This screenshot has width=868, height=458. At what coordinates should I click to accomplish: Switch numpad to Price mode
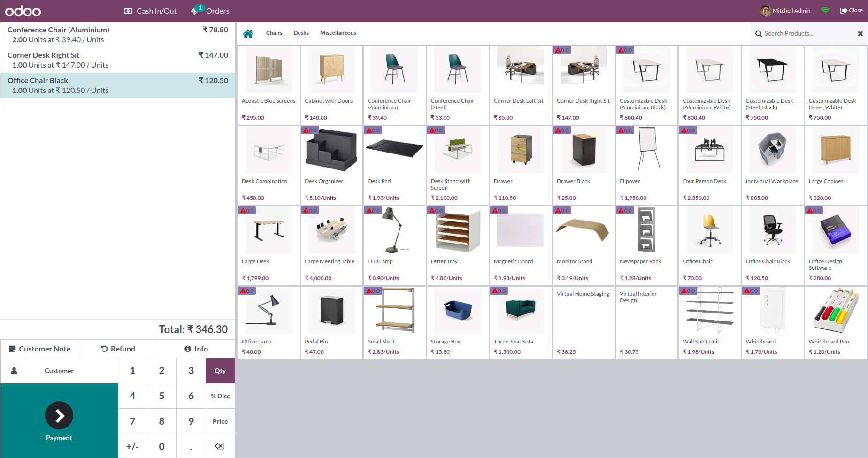(220, 421)
